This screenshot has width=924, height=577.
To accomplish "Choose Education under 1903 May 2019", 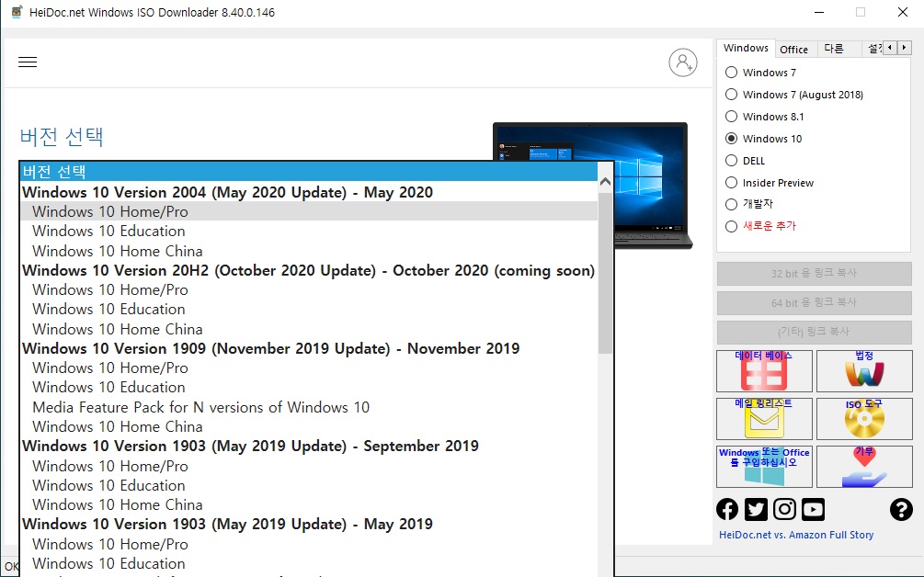I will pos(309,563).
